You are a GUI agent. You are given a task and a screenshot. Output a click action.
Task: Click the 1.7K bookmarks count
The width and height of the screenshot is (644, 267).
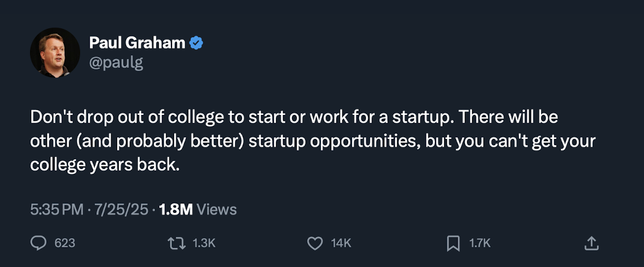click(480, 243)
